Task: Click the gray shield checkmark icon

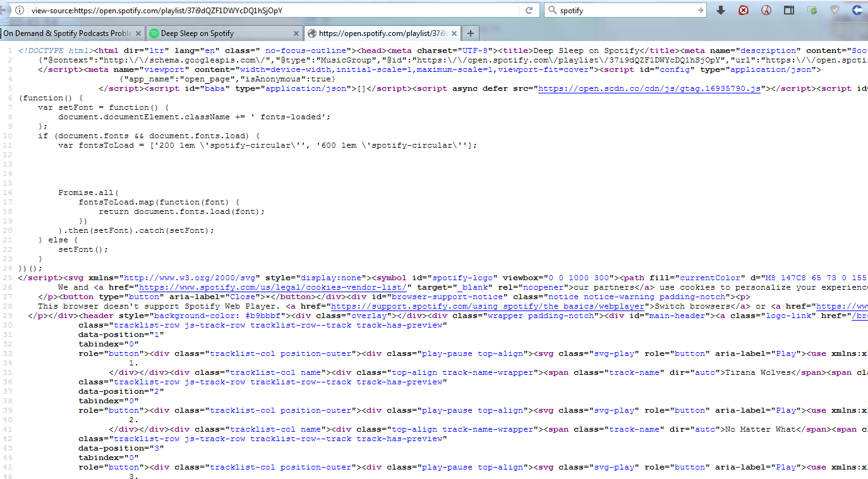Action: 835,10
